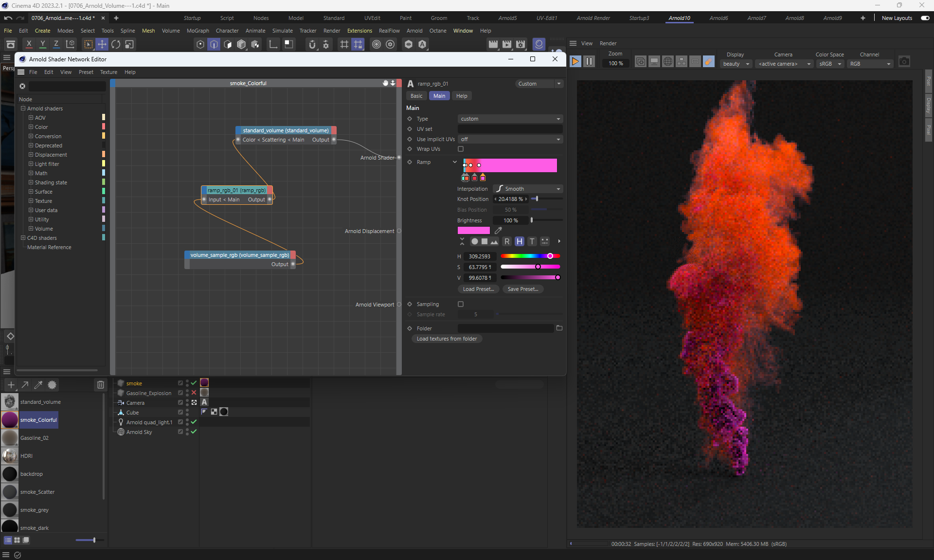Switch to the Basic tab
This screenshot has height=560, width=934.
coord(416,96)
